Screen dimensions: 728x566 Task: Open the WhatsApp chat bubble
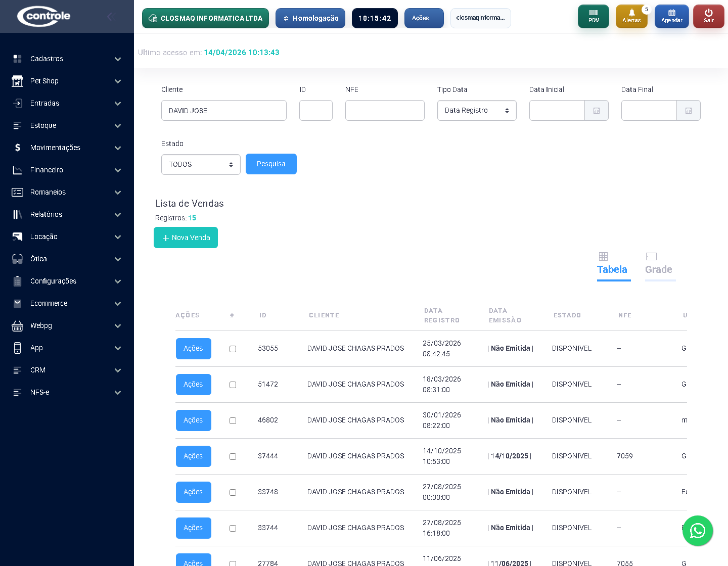click(697, 531)
